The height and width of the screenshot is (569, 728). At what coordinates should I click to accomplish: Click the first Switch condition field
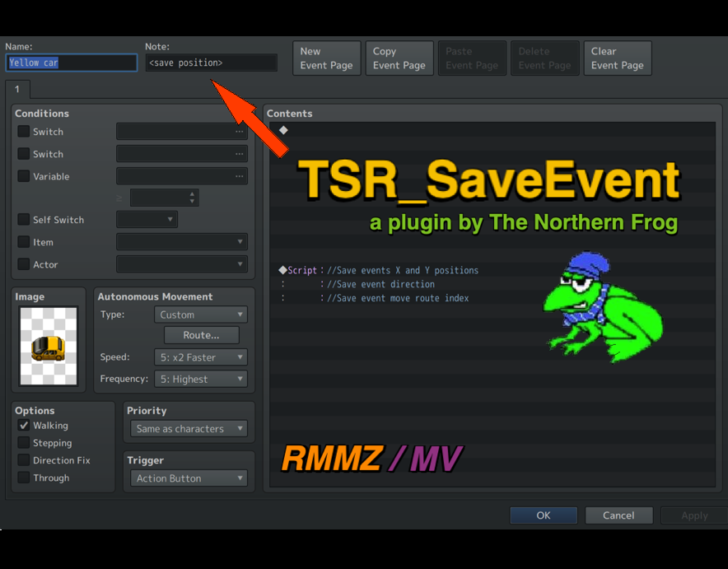click(x=182, y=132)
